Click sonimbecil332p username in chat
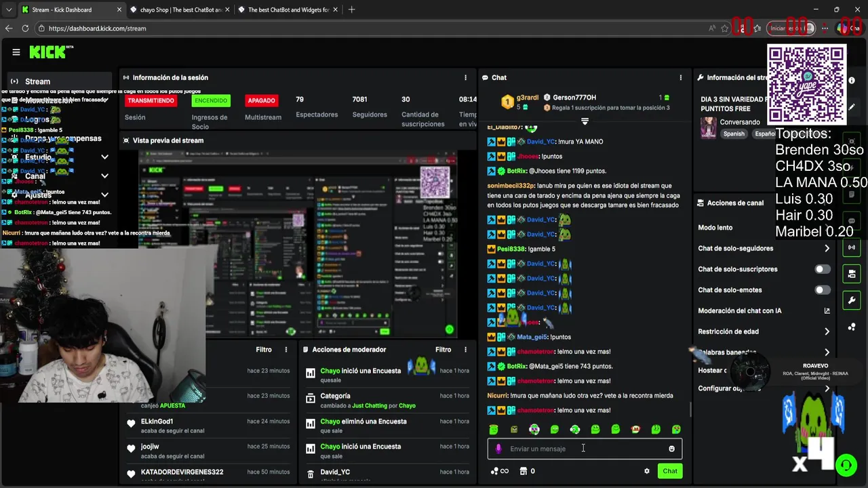Viewport: 868px width, 488px height. (x=511, y=186)
